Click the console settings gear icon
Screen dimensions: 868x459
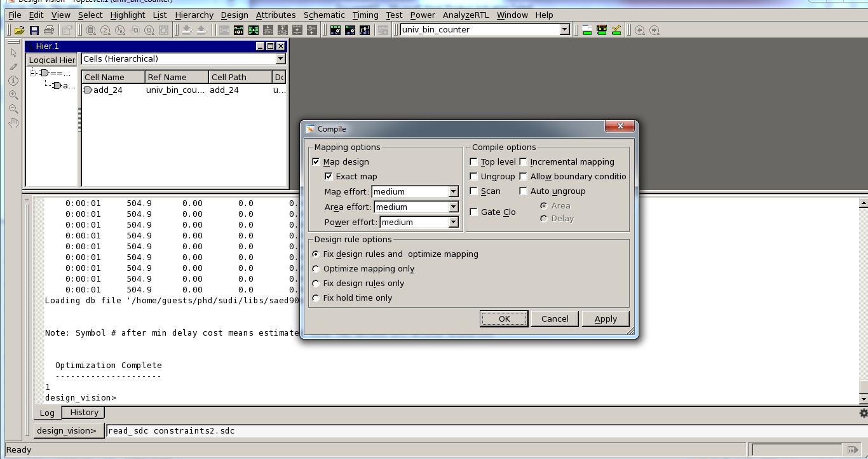coord(864,413)
